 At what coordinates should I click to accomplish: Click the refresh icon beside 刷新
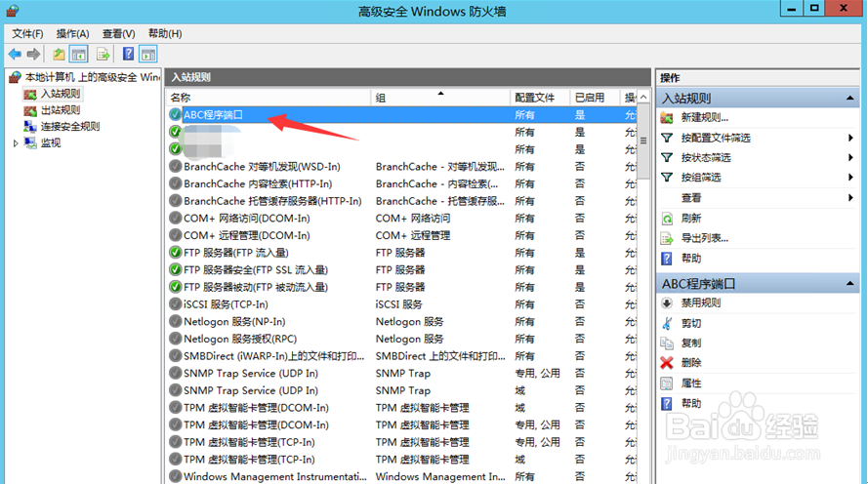coord(667,219)
